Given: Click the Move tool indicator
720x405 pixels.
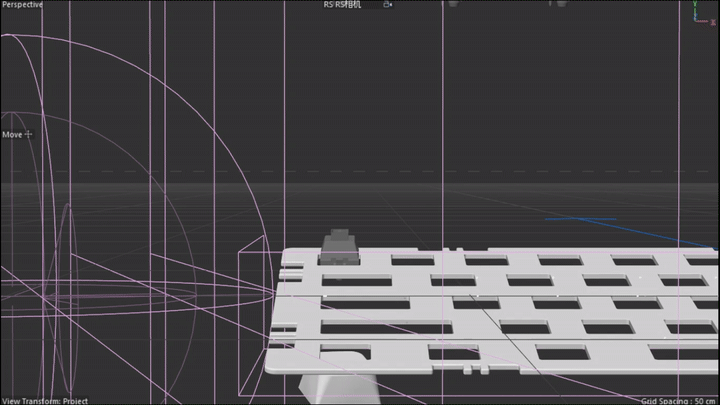Looking at the screenshot, I should [17, 135].
